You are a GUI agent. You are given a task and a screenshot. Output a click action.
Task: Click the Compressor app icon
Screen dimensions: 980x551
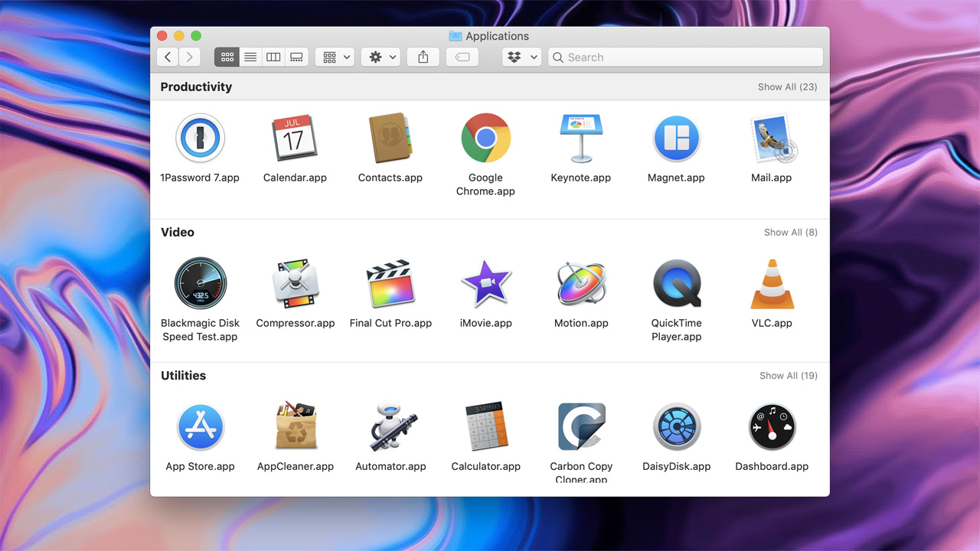coord(296,283)
